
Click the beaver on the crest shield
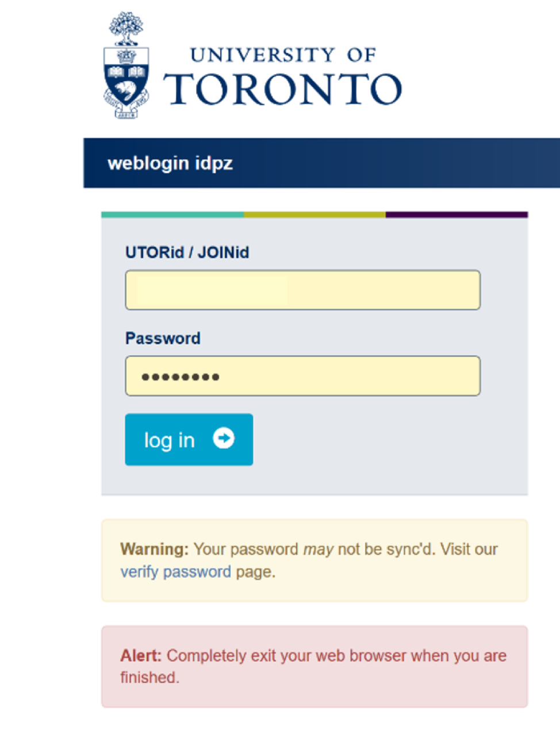click(125, 91)
